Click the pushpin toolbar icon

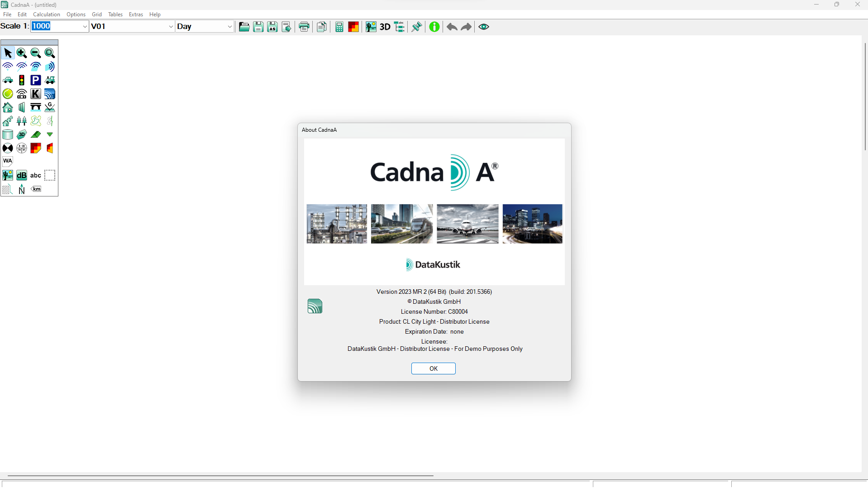click(417, 27)
